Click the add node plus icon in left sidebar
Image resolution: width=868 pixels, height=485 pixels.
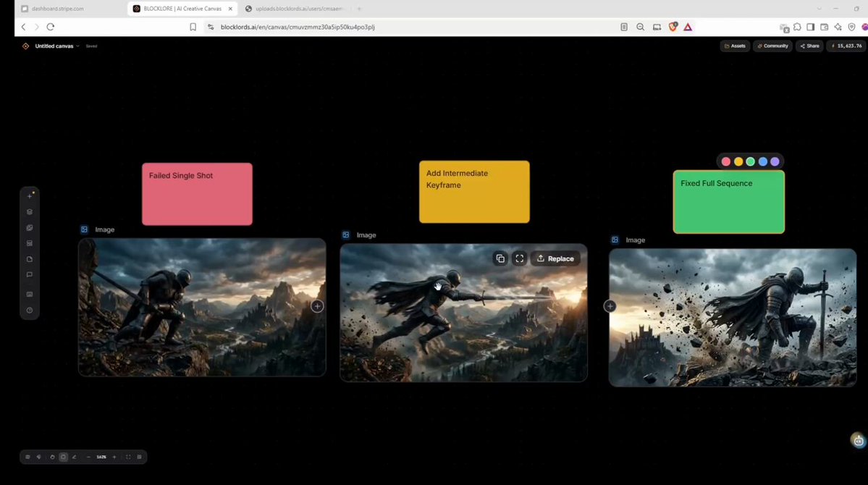pyautogui.click(x=30, y=196)
